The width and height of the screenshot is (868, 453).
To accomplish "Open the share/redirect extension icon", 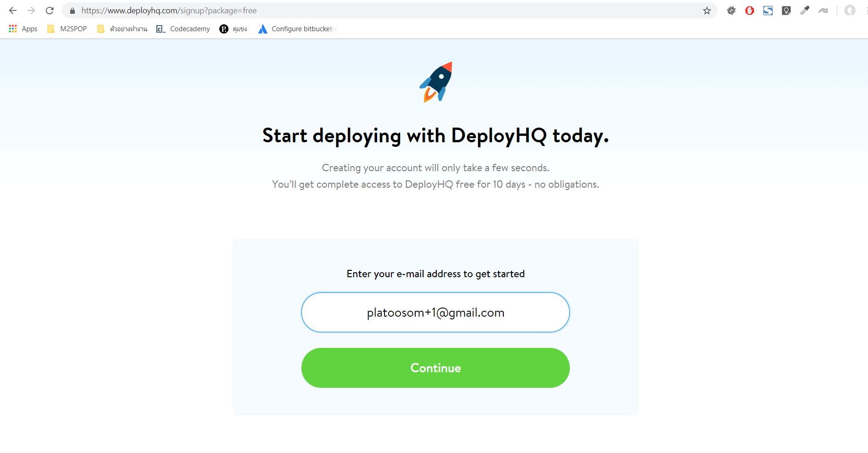I will coord(823,10).
